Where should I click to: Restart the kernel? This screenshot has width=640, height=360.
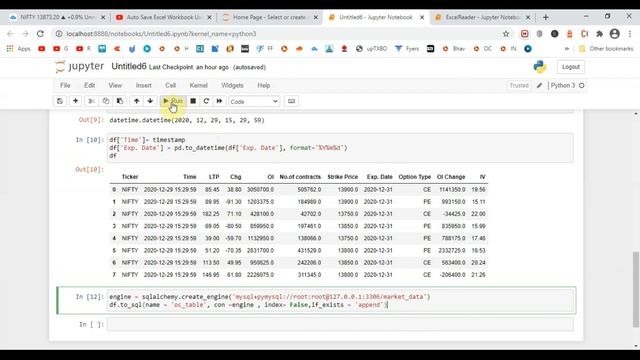pyautogui.click(x=206, y=101)
